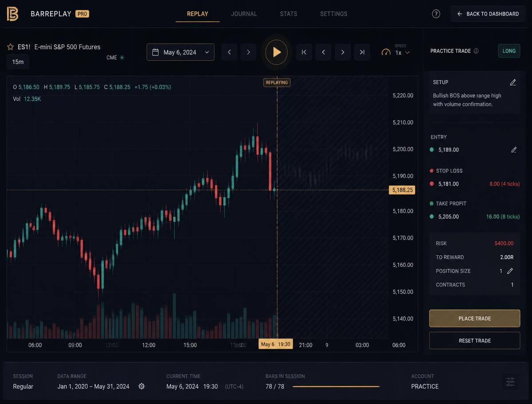532x404 pixels.
Task: Click BACK TO DASHBOARD button
Action: point(488,14)
